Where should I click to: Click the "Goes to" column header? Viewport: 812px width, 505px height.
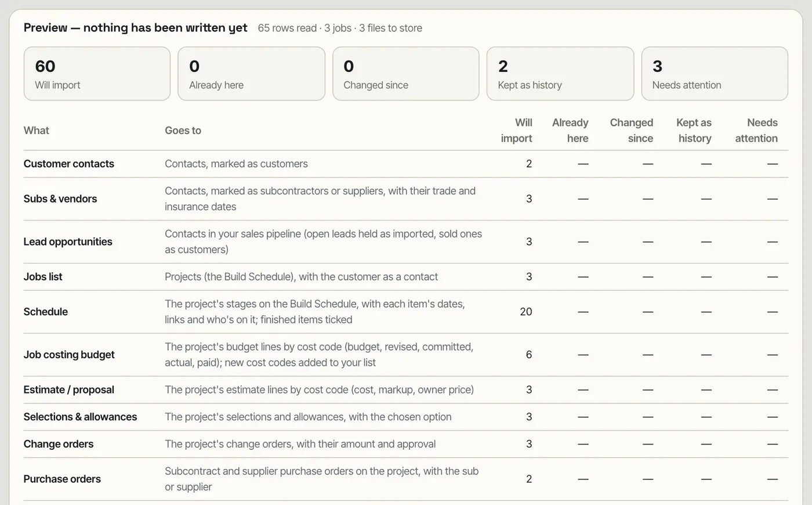(183, 131)
